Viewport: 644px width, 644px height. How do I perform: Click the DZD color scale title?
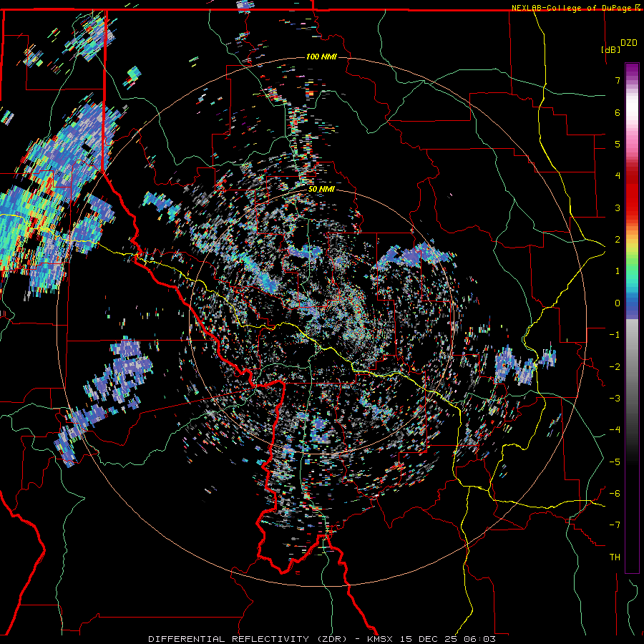click(629, 43)
